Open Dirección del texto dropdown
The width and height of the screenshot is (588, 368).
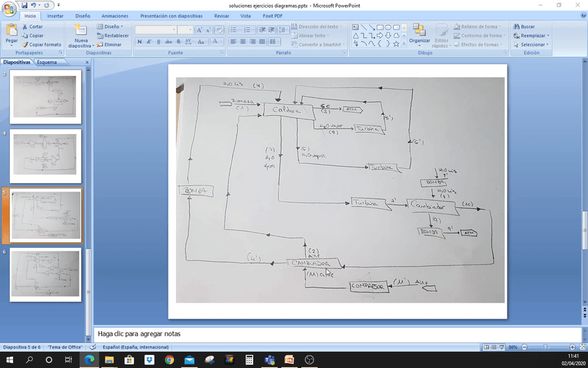(317, 26)
